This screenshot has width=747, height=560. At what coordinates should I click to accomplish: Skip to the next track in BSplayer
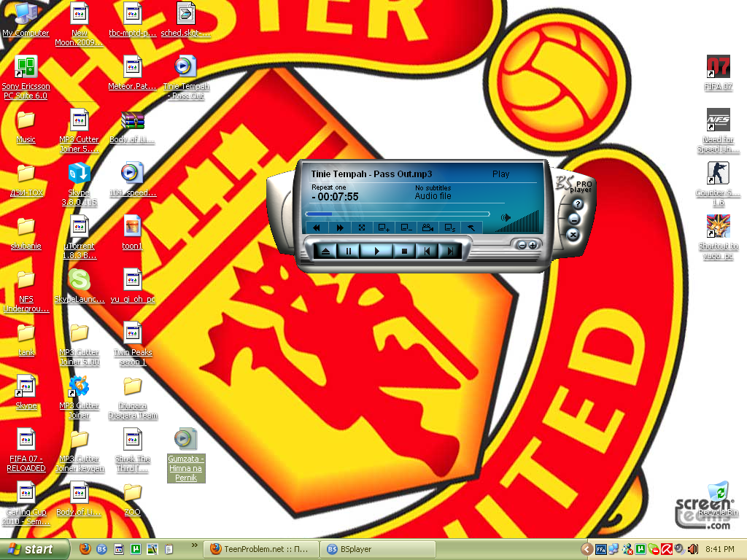coord(449,251)
